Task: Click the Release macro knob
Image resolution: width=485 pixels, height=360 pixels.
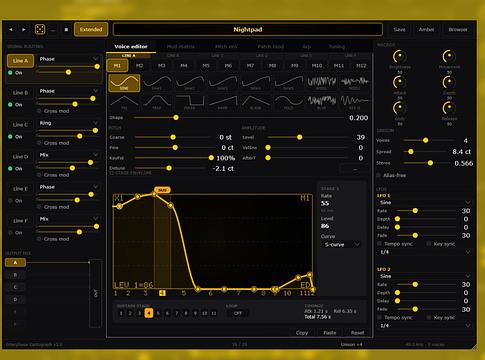Action: 449,108
